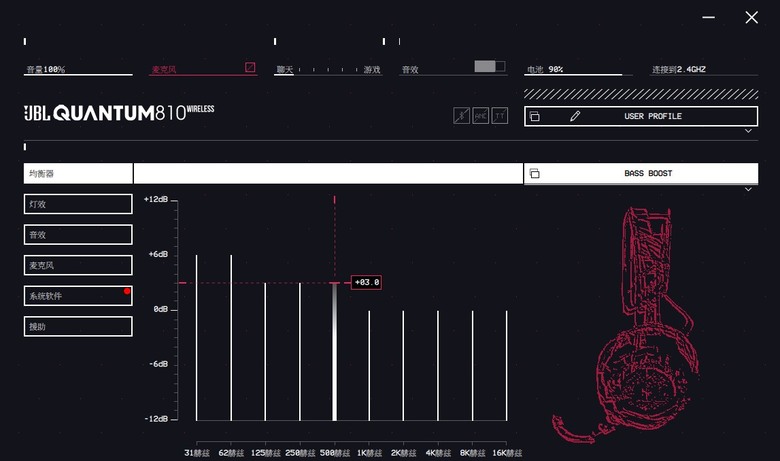Click the Bluetooth status icon
The height and width of the screenshot is (461, 780).
tap(461, 116)
